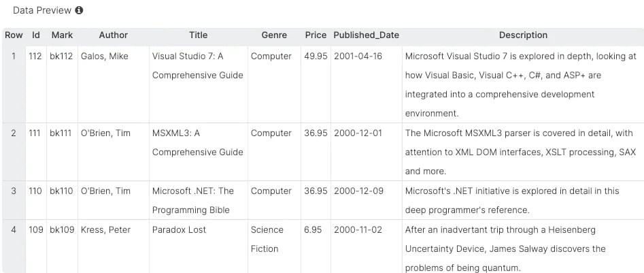
Task: Select the Row column header
Action: coord(14,35)
